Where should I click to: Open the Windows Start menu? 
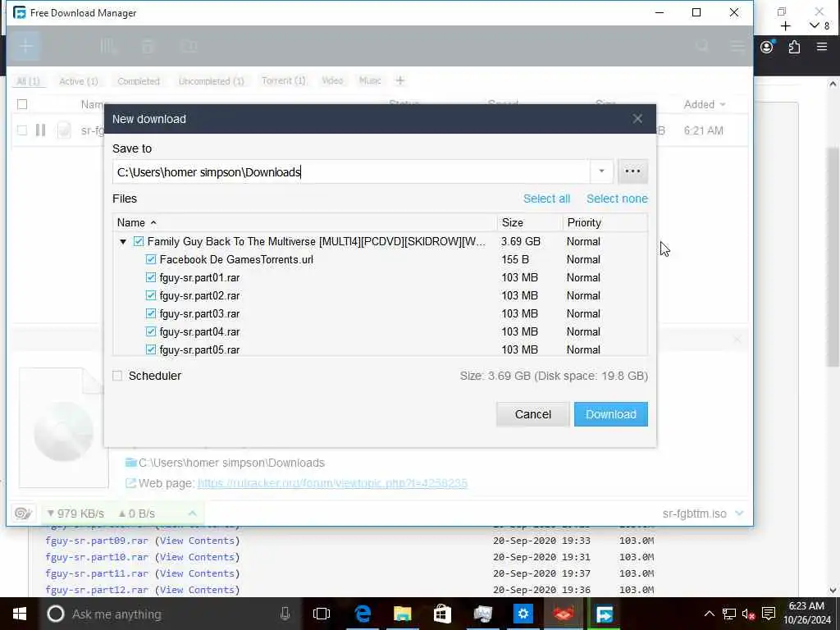(20, 614)
